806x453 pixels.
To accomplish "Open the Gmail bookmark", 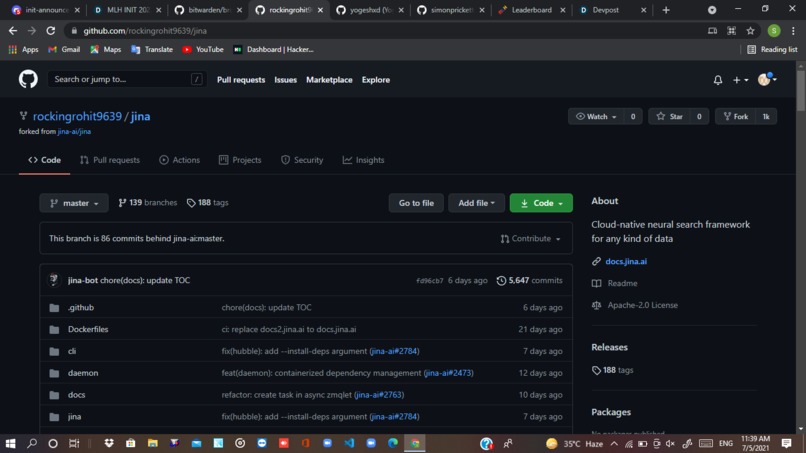I will 64,49.
